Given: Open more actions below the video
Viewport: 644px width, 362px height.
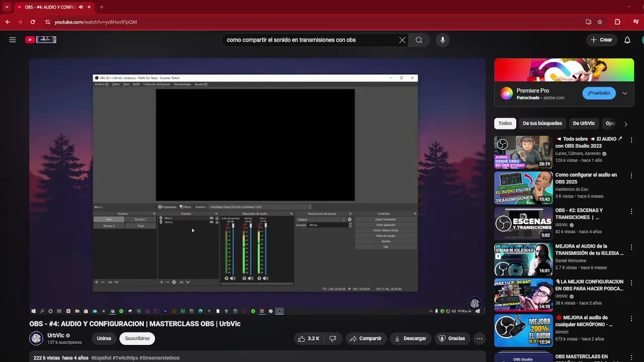Looking at the screenshot, I should pyautogui.click(x=479, y=338).
